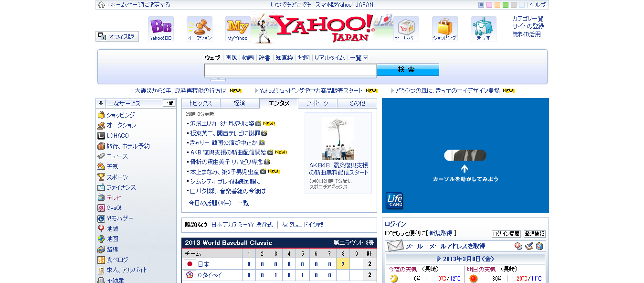Open the カテゴリ一覧 link
The image size is (644, 283).
click(528, 19)
